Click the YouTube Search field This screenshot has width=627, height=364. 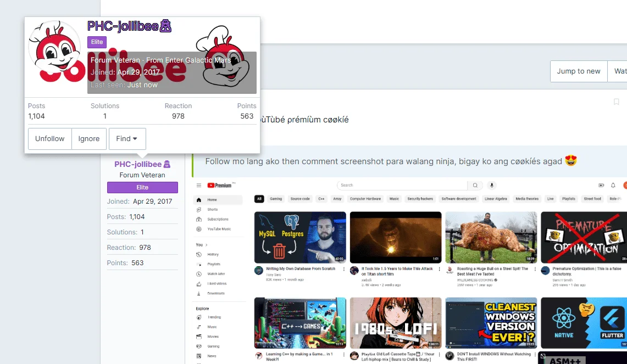coord(402,186)
